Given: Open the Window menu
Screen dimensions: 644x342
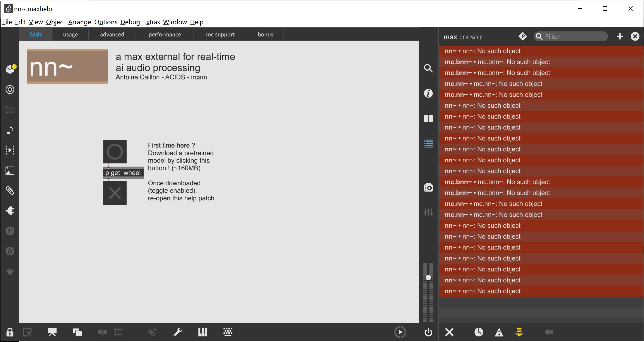Looking at the screenshot, I should tap(175, 22).
